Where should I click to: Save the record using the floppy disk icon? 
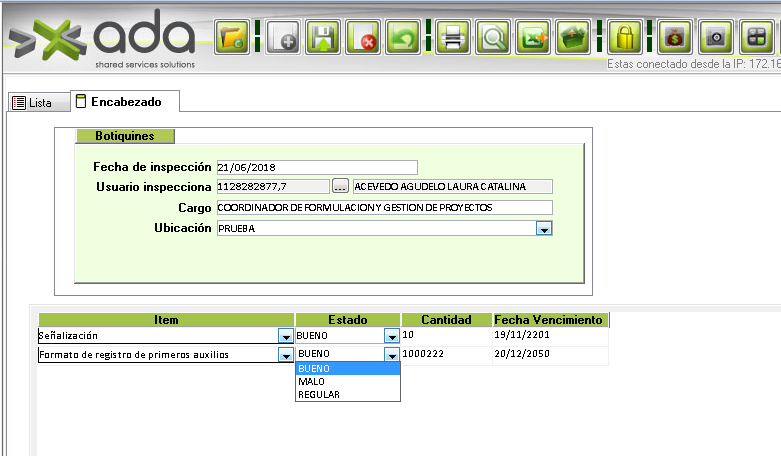coord(323,38)
